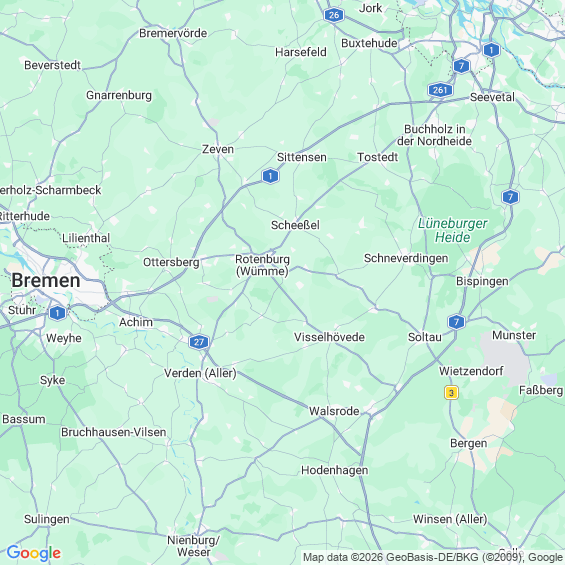Click the Schneverdingen town label

(x=406, y=258)
